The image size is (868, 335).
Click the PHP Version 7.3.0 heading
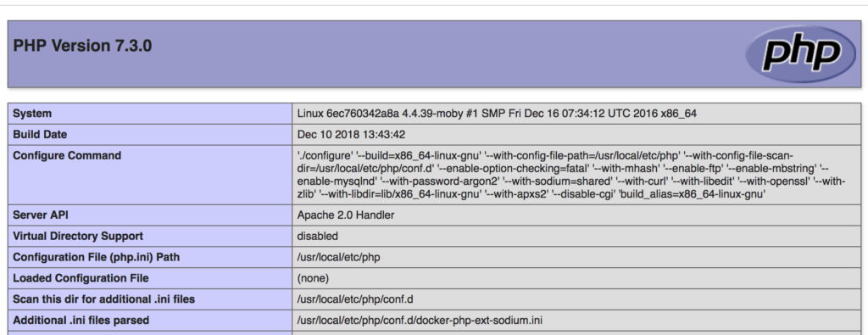[x=82, y=46]
